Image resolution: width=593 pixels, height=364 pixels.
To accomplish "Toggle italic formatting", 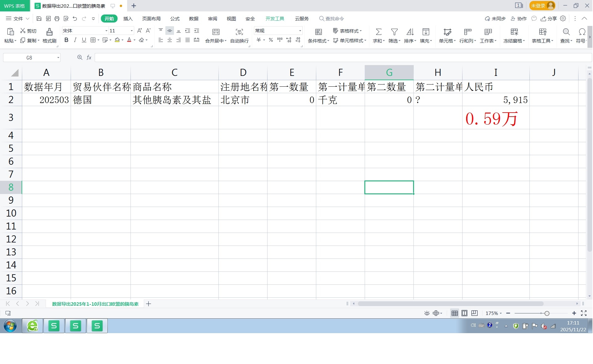I will (x=75, y=40).
